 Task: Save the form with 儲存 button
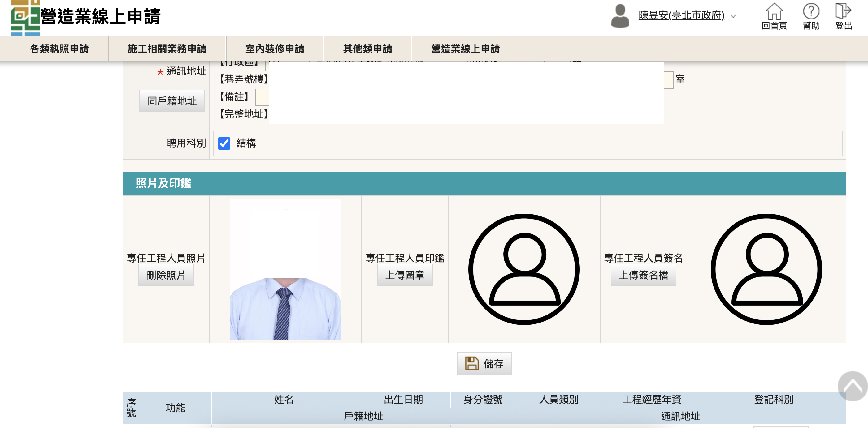(x=484, y=364)
